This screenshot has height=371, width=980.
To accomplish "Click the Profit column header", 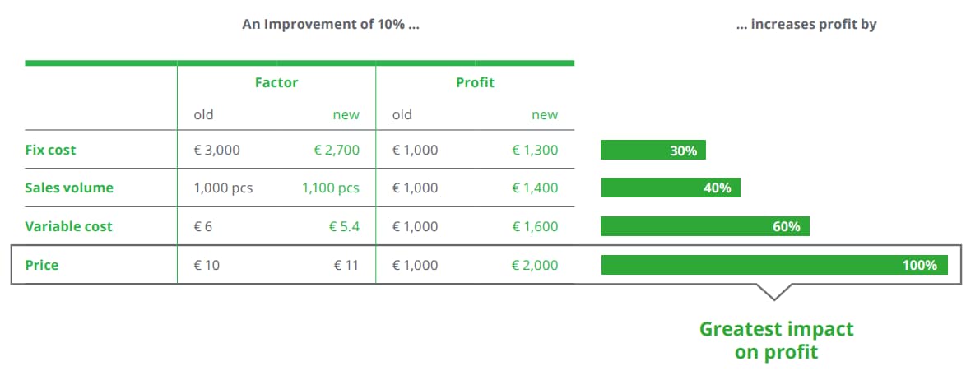I will 475,82.
